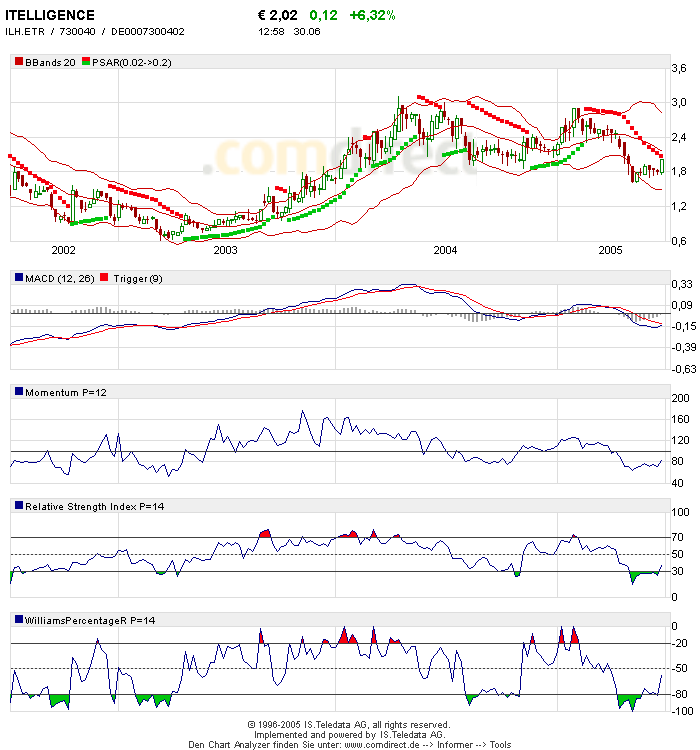The width and height of the screenshot is (700, 750).
Task: Click the blue WilliamsPercentageR legend swatch
Action: tap(19, 619)
